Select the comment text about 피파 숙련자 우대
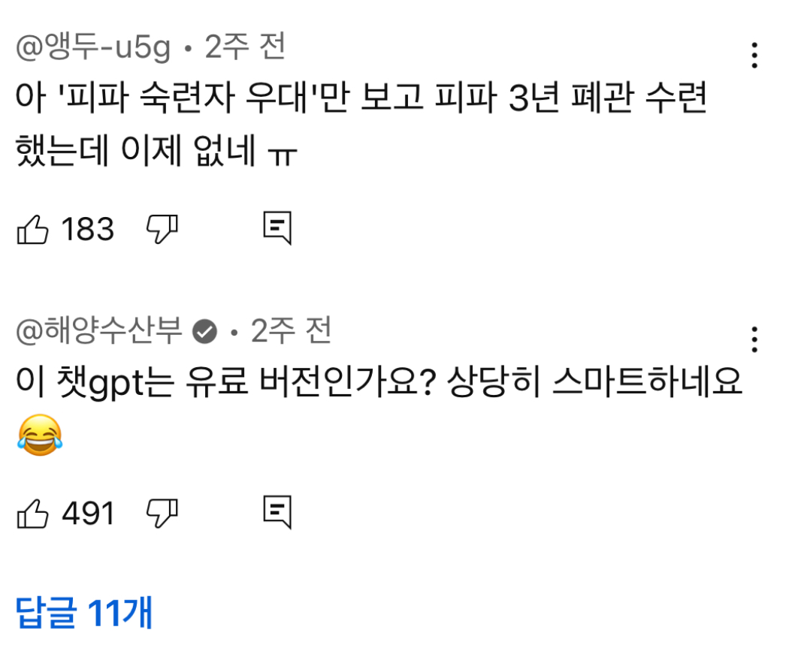This screenshot has width=810, height=672. [x=361, y=124]
